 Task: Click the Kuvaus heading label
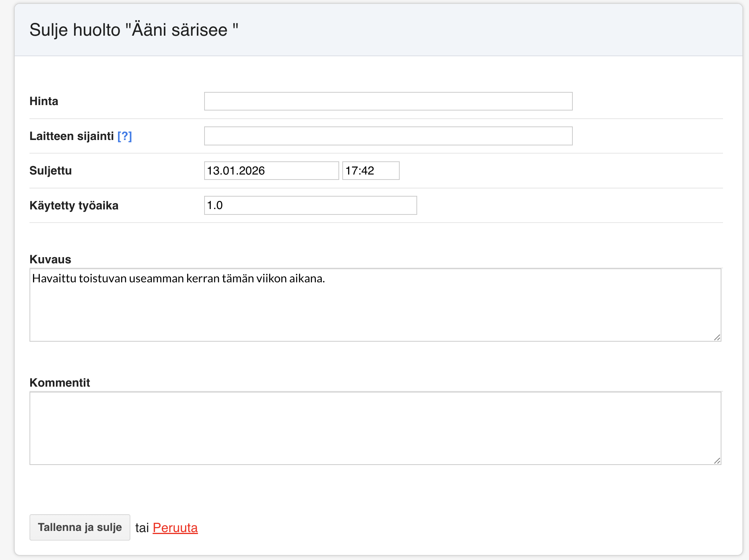(50, 259)
